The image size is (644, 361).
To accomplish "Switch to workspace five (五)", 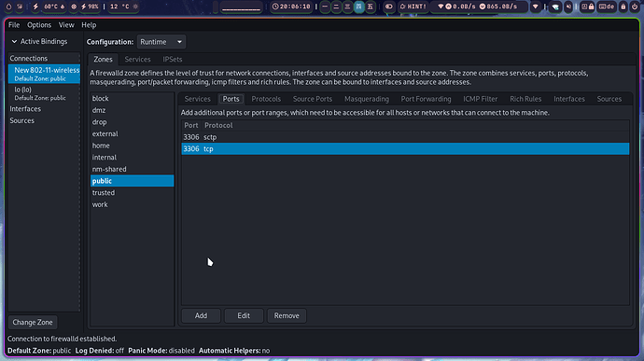I will (x=370, y=7).
